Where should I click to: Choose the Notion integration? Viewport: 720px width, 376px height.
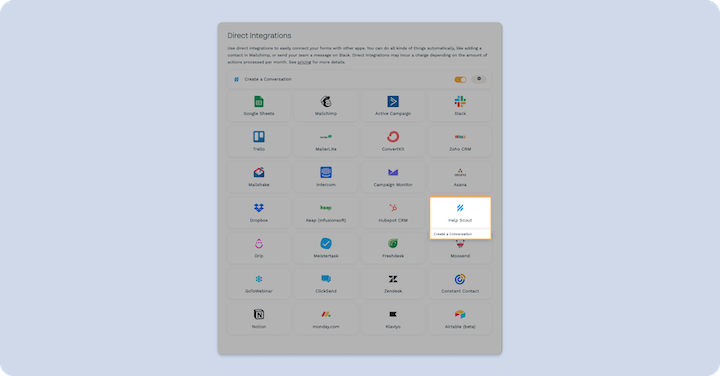259,319
